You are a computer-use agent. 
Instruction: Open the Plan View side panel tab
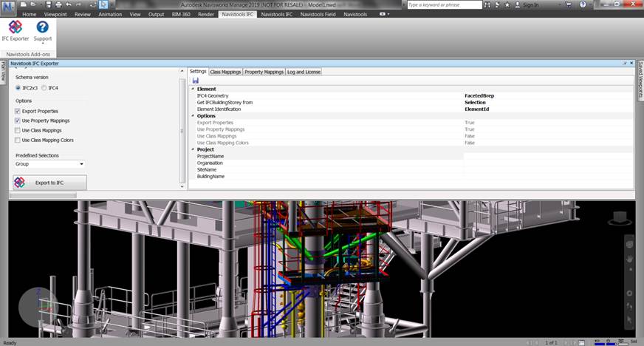click(3, 72)
